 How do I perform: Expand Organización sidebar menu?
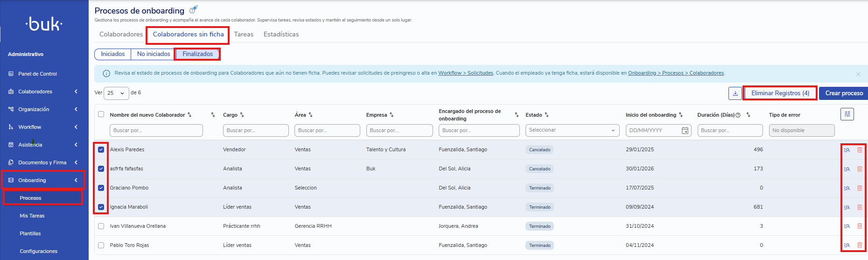(44, 109)
